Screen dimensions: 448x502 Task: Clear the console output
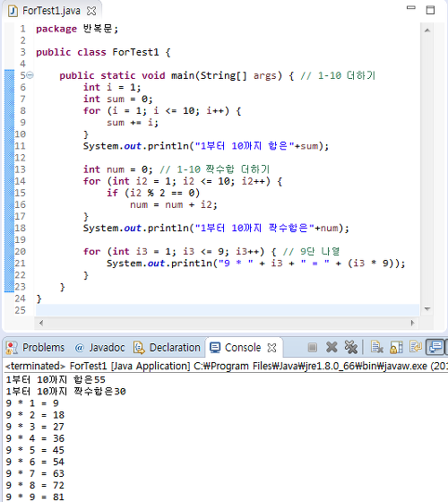(377, 348)
